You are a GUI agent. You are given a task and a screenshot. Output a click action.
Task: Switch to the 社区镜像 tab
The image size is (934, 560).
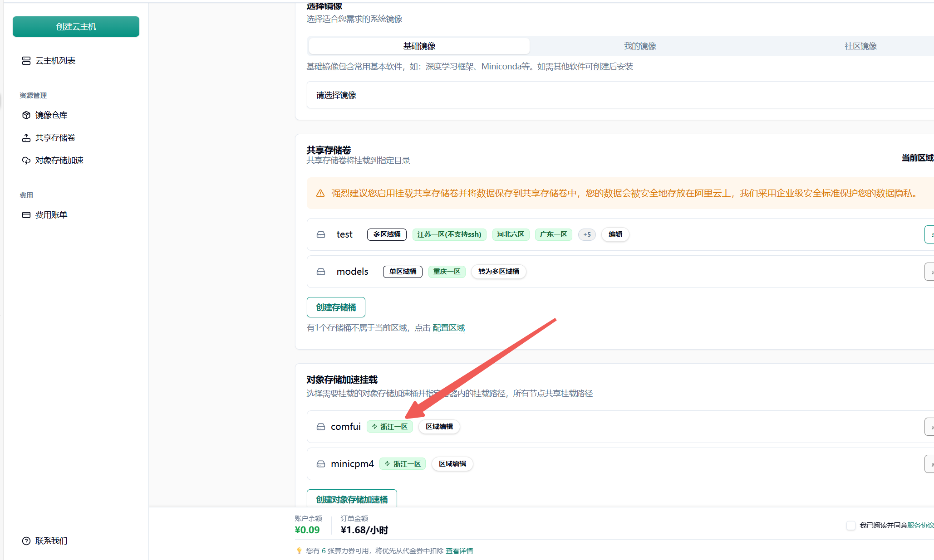pyautogui.click(x=860, y=46)
